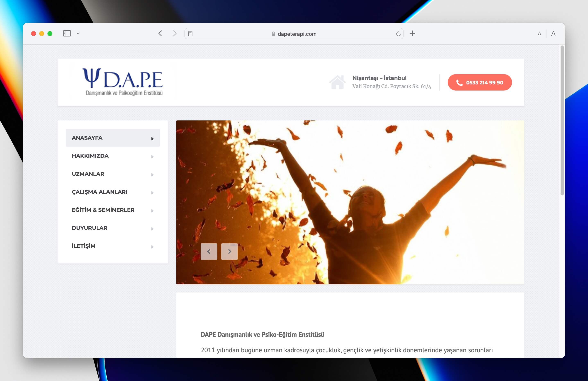Open the İLETİŞİM menu item
Viewport: 588px width, 381px height.
pos(113,246)
